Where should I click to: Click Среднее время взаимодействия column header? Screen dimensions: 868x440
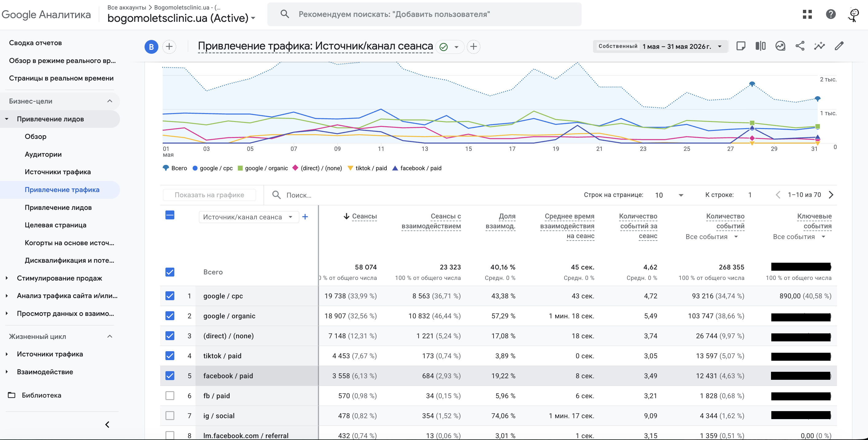coord(567,226)
